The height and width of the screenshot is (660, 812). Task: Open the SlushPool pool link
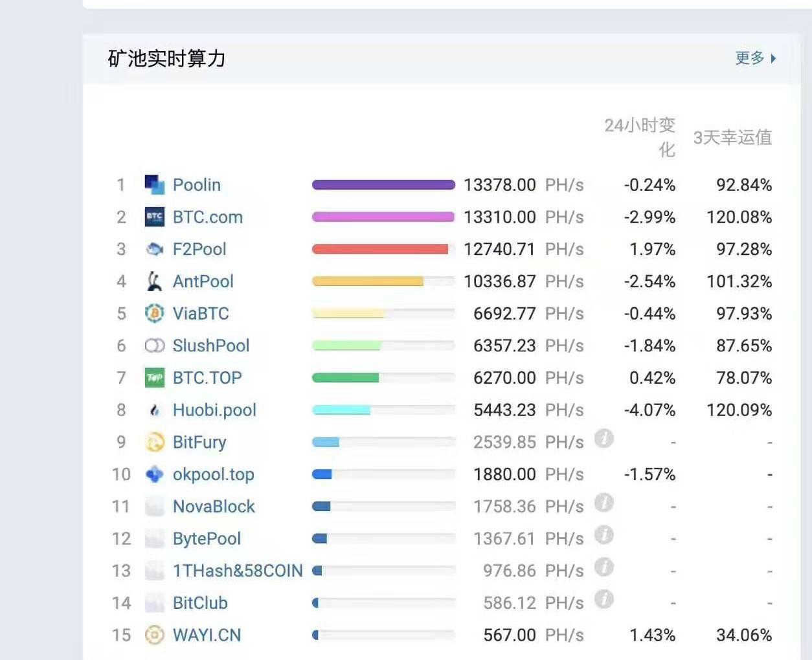(211, 346)
